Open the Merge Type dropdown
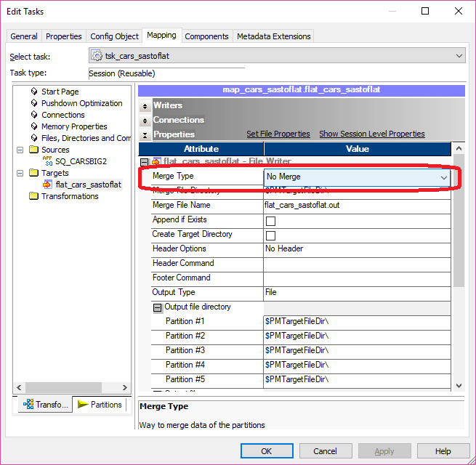This screenshot has height=465, width=476. pos(443,177)
